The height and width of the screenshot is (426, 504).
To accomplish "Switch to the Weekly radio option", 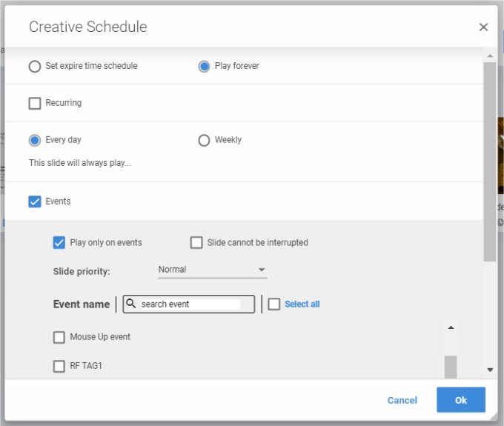I will [x=204, y=140].
